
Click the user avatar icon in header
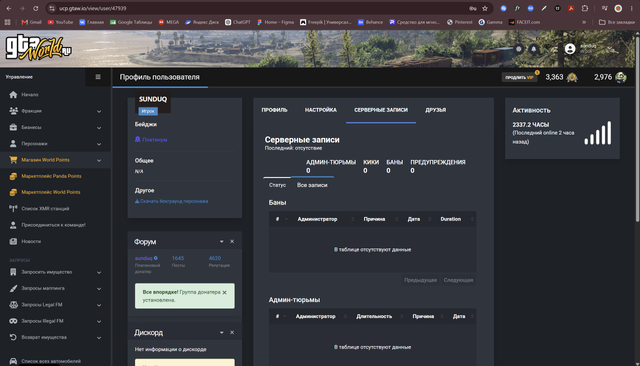click(570, 49)
